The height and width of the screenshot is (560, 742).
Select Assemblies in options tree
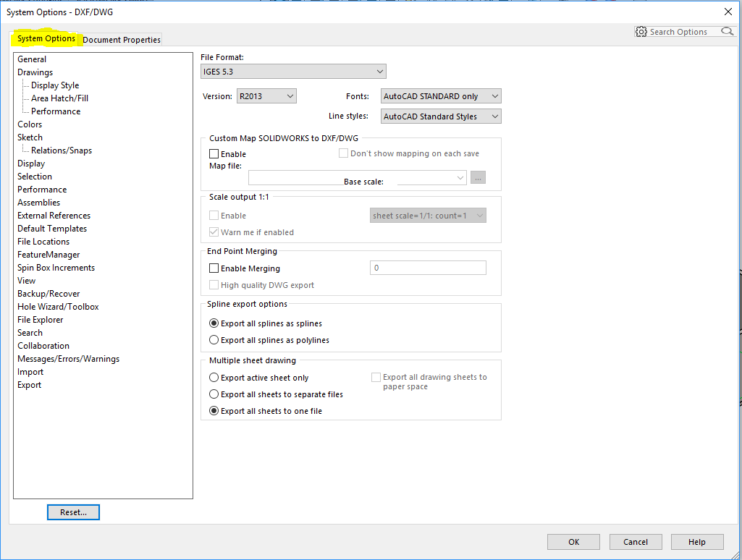[x=39, y=203]
